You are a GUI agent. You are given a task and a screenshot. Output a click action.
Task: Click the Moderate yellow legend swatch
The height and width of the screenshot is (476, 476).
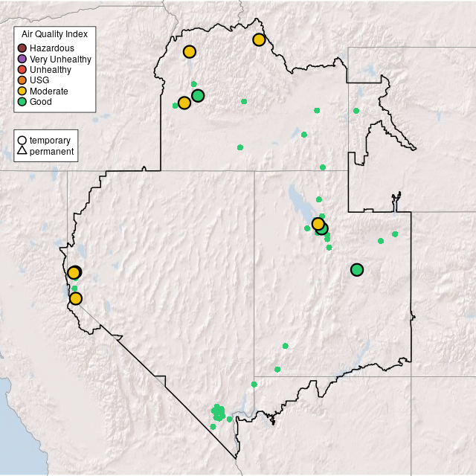[x=22, y=91]
